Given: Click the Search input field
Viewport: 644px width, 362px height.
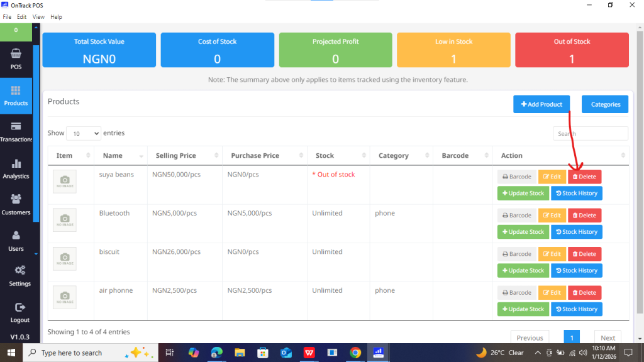Looking at the screenshot, I should pos(590,133).
